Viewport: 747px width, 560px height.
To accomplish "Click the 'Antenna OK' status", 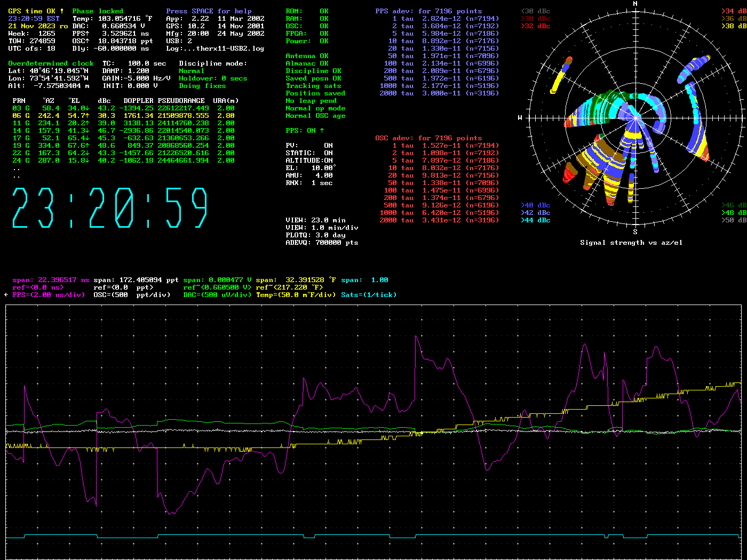I will click(307, 56).
